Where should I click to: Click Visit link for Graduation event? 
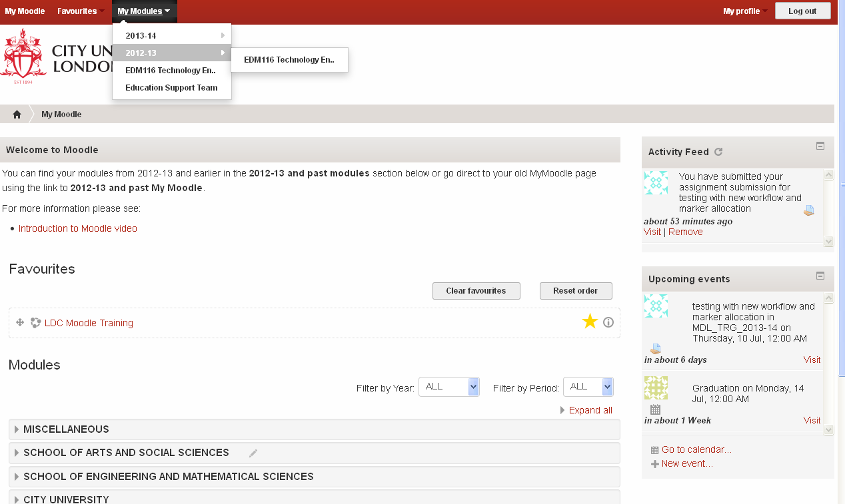click(812, 420)
